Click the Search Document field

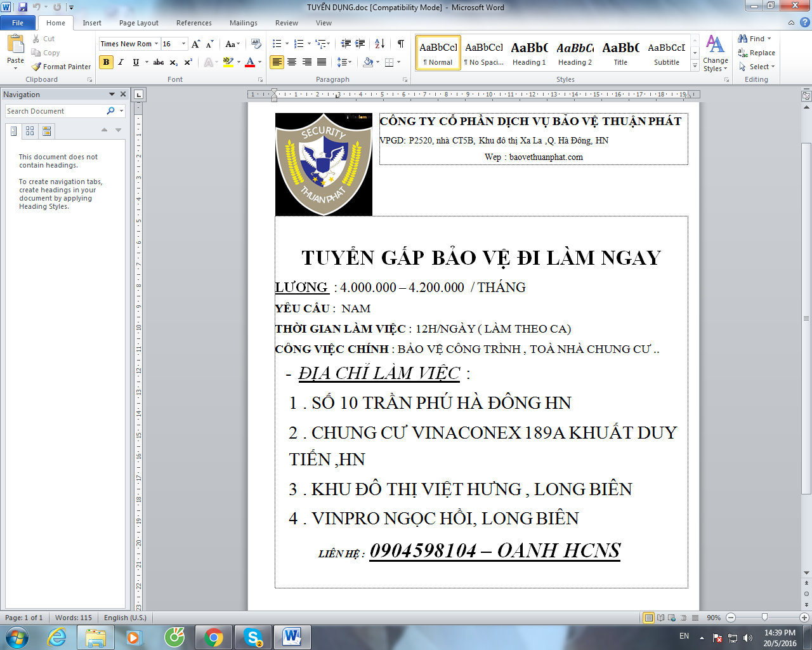(55, 111)
